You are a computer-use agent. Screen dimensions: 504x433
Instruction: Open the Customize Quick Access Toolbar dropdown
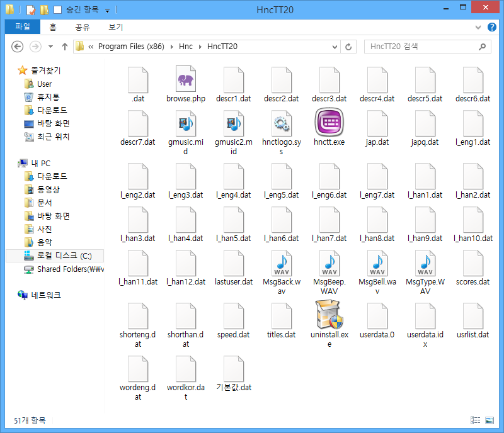click(x=107, y=11)
